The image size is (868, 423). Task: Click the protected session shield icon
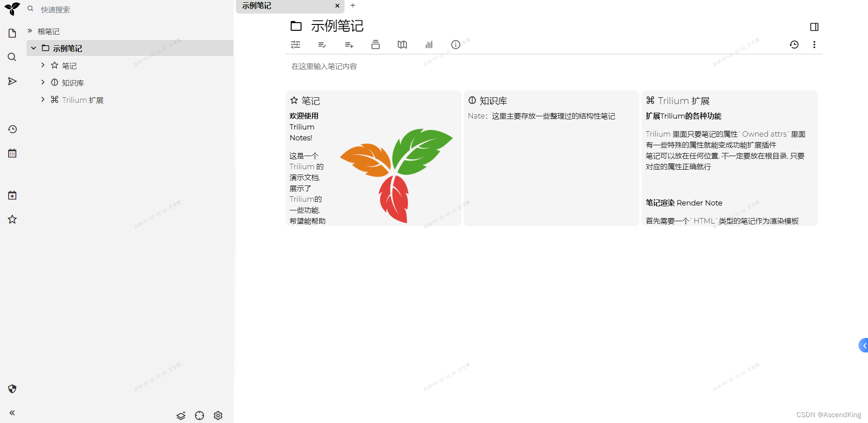tap(12, 389)
